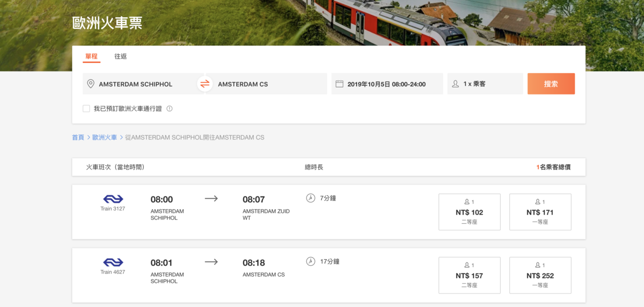
Task: Click the calendar icon in date field
Action: click(x=339, y=84)
